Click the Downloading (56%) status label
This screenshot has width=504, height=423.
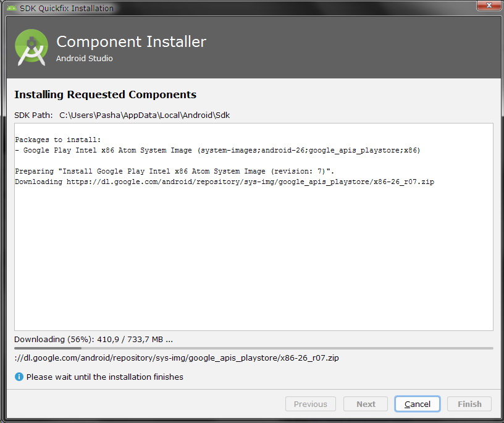coord(93,340)
